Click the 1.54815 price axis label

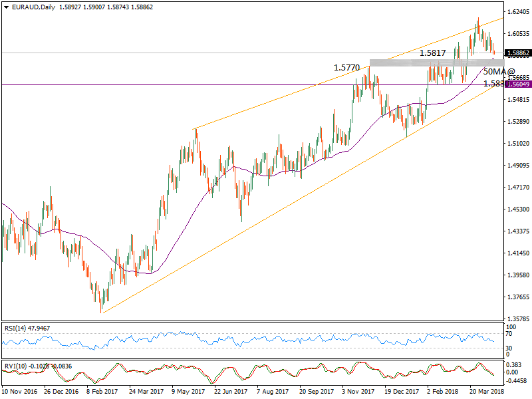pyautogui.click(x=518, y=99)
